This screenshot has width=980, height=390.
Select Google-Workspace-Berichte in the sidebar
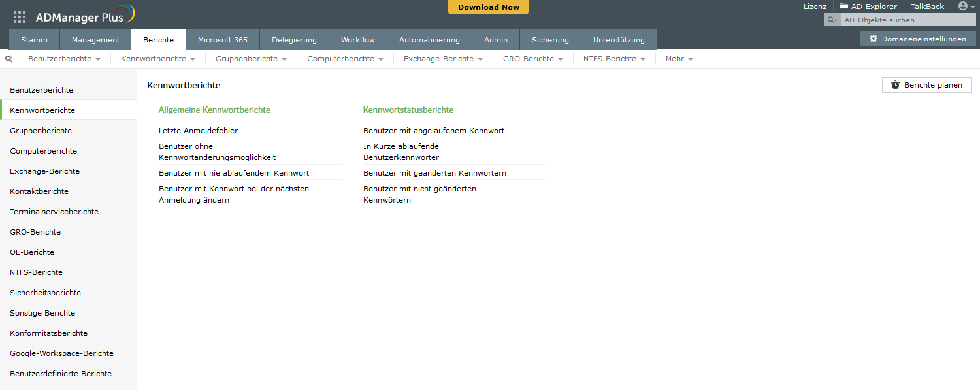point(61,353)
